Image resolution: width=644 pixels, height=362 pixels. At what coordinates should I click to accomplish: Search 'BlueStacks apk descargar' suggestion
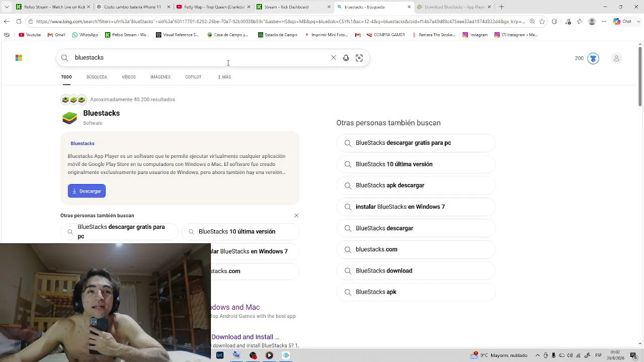coord(416,186)
